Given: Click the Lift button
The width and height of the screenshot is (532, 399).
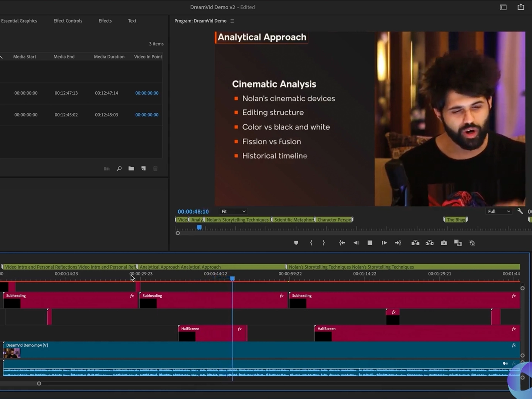Looking at the screenshot, I should tap(415, 243).
